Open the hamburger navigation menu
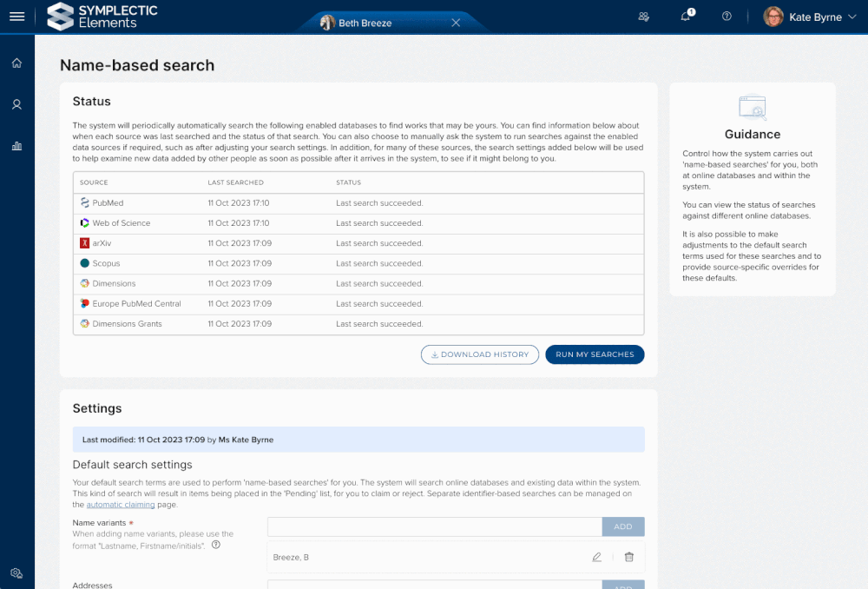Viewport: 868px width, 589px height. click(x=16, y=17)
